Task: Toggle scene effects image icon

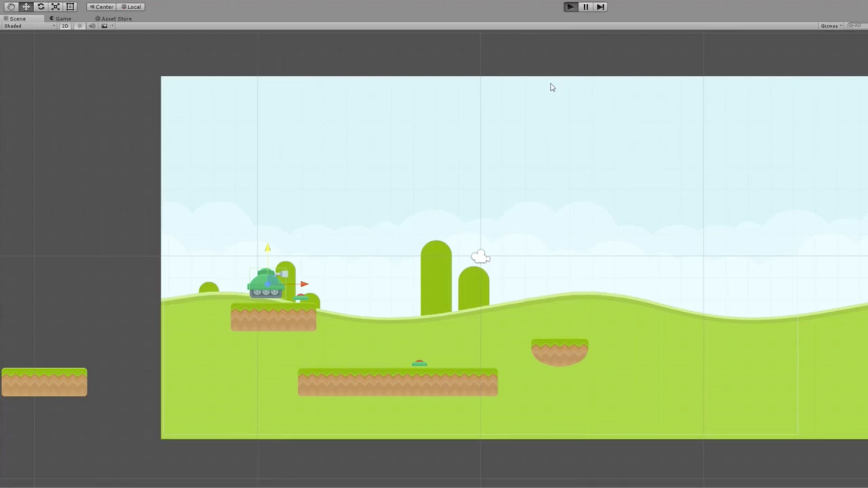Action: pos(104,26)
